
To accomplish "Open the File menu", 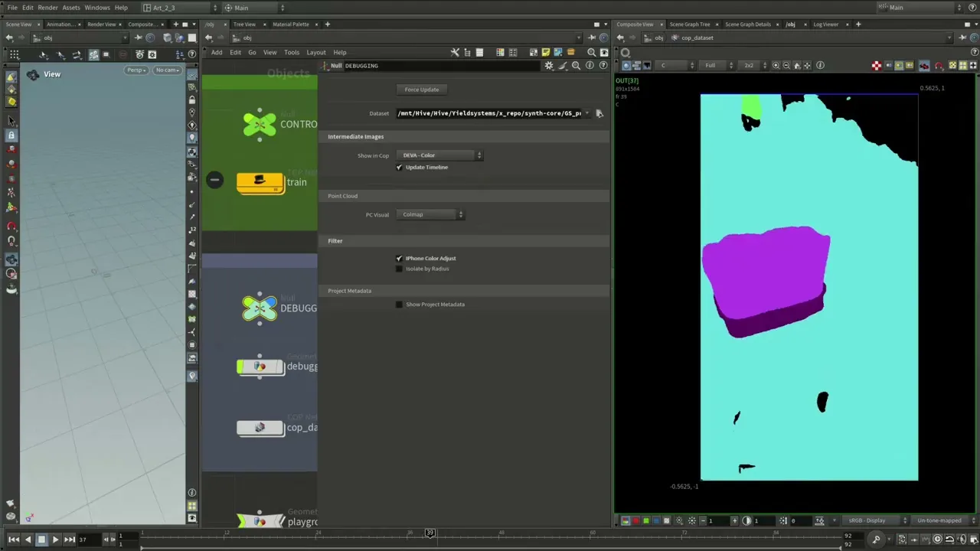I will [x=12, y=8].
